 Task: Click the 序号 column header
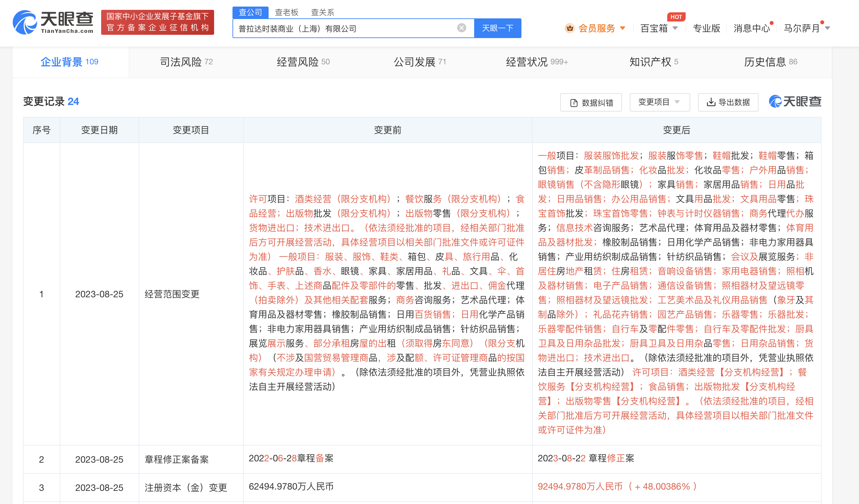42,130
